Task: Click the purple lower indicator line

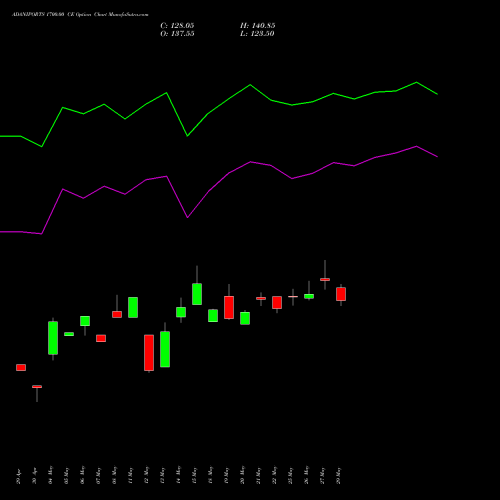Action: (x=251, y=162)
